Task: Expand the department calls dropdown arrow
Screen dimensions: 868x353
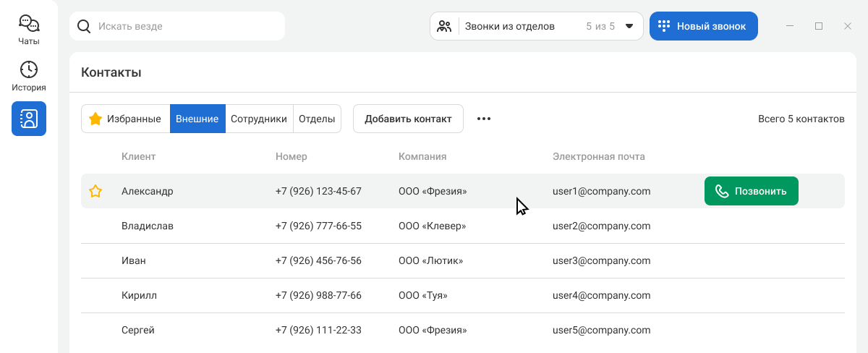Action: [x=629, y=27]
